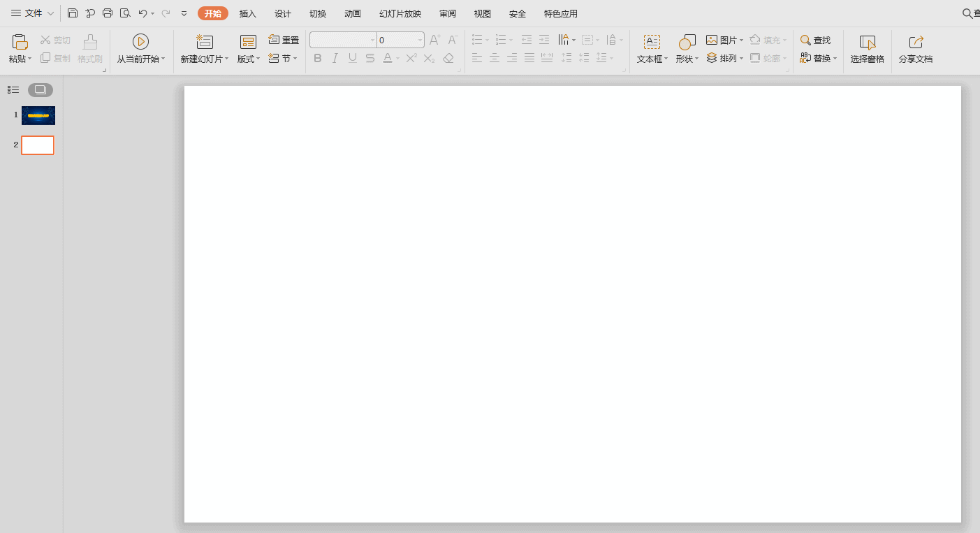Click the Layout (版式) icon
980x533 pixels.
point(248,42)
